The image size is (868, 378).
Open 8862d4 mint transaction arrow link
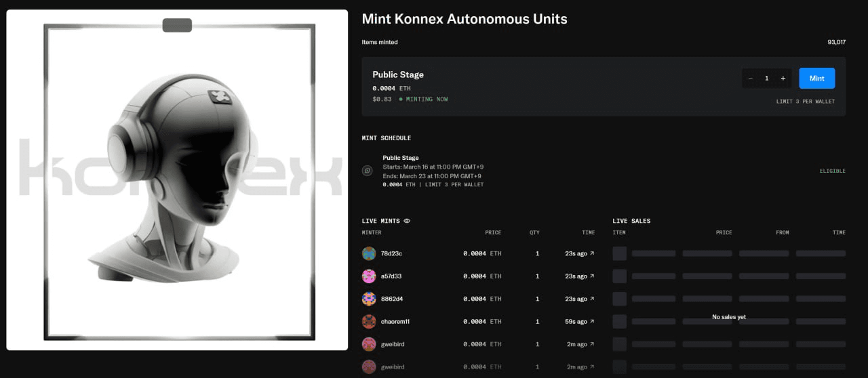[591, 299]
